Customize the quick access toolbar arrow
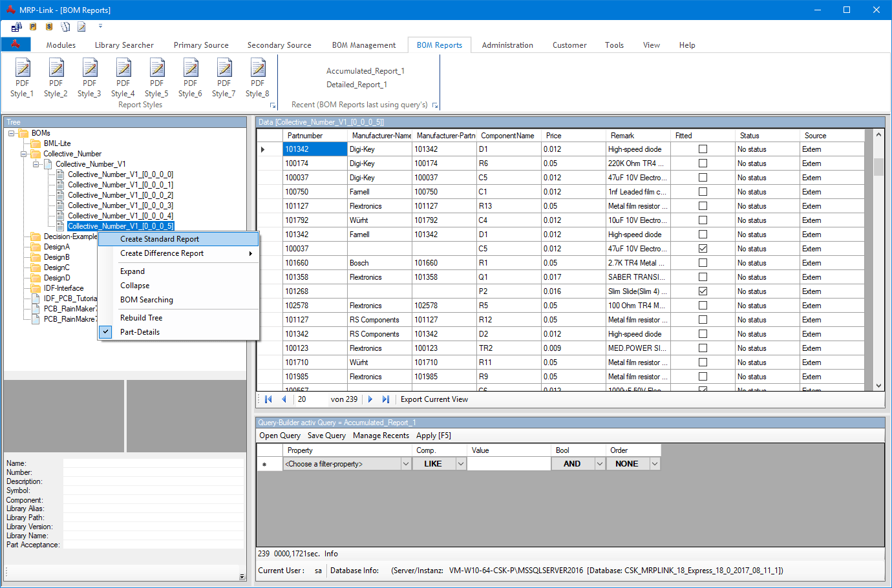Viewport: 892px width, 588px height. (100, 26)
